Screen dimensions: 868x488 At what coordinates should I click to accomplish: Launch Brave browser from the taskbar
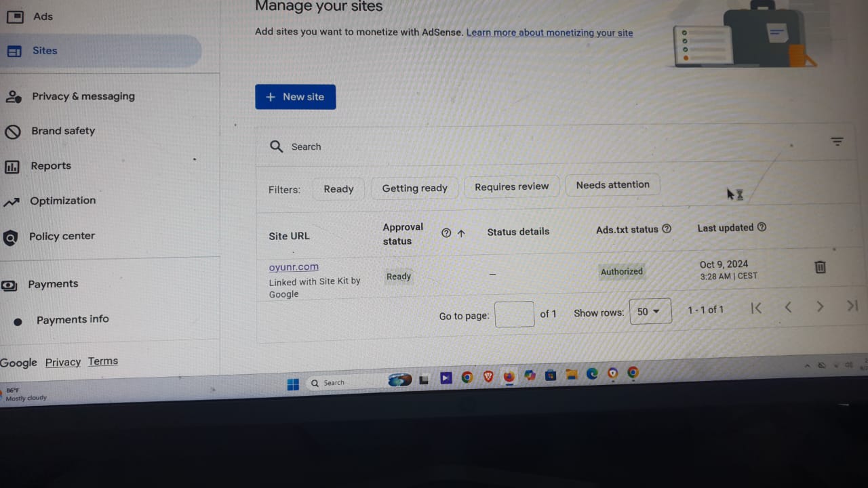pos(488,377)
